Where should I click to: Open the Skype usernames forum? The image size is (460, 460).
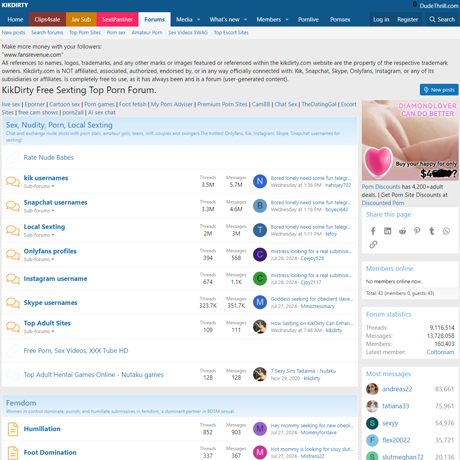(50, 303)
